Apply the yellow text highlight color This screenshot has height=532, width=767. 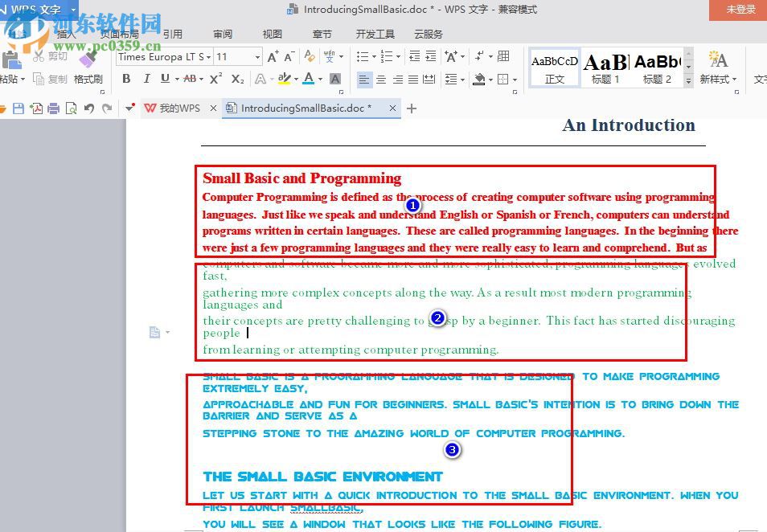[x=284, y=79]
